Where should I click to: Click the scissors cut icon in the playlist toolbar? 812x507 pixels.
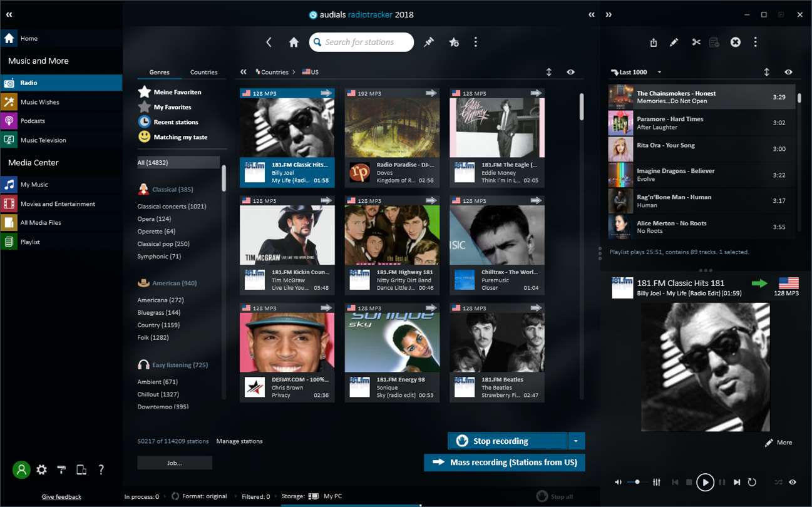696,42
